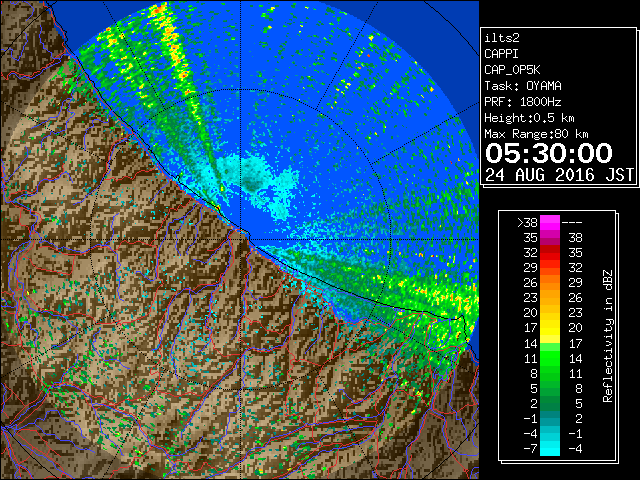640x480 pixels.
Task: Click the 'CAP_OP5K' label
Action: (512, 70)
